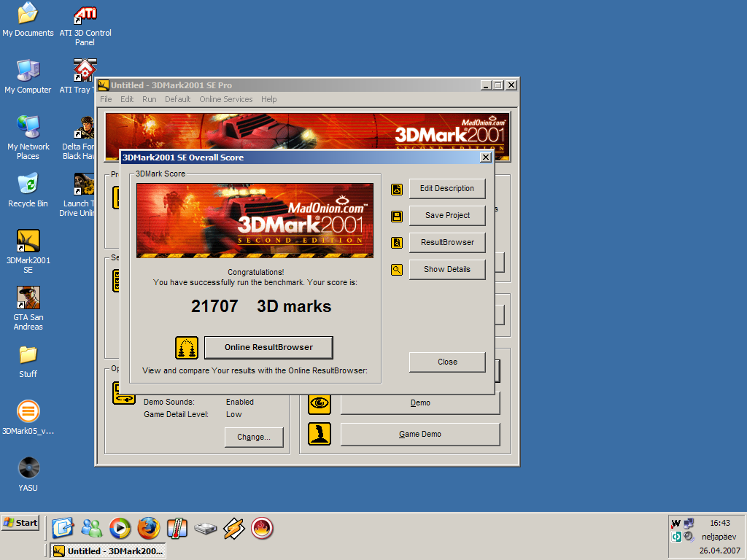Click the 3DMark2001 banner in score dialog
Viewport: 747px width, 560px height.
click(x=255, y=221)
